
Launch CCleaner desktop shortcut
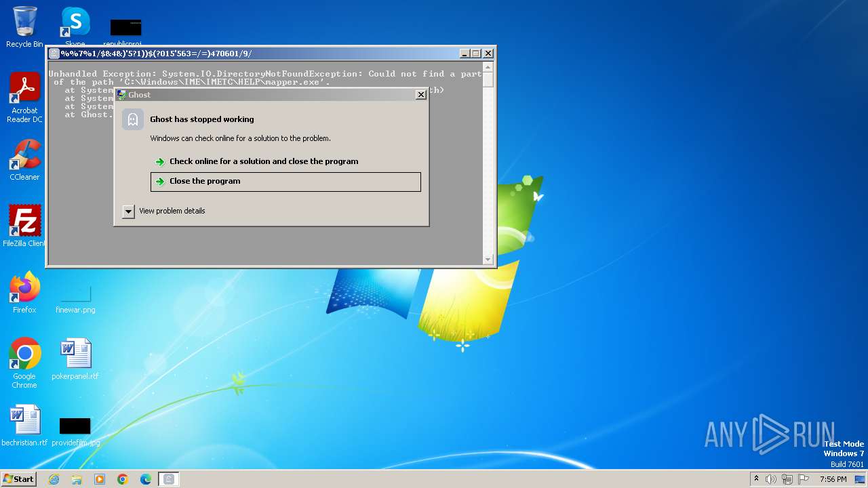click(x=25, y=160)
